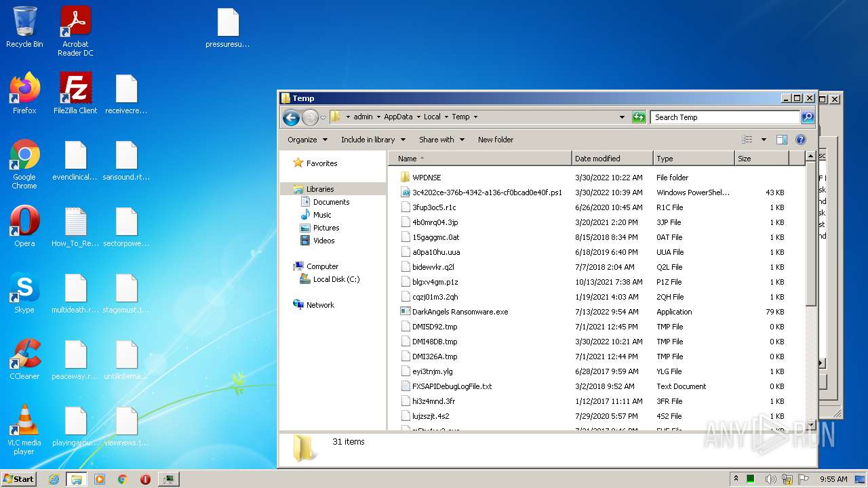Launch FileZilla Client shortcut
This screenshot has height=488, width=868.
75,93
